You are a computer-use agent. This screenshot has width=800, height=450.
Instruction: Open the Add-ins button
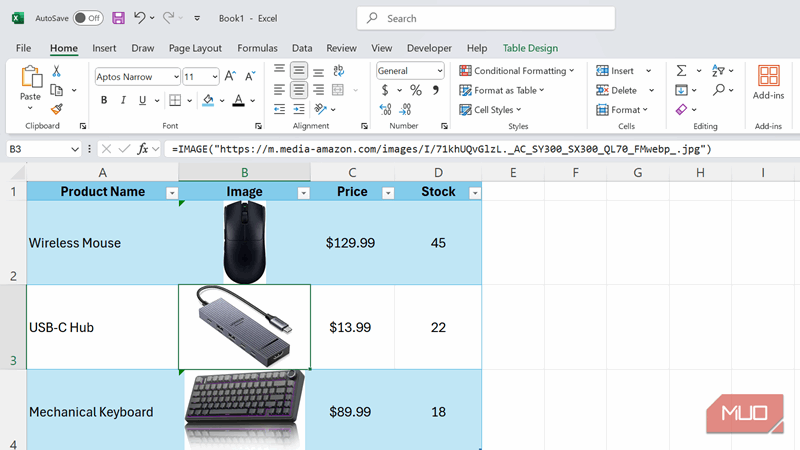coord(768,83)
